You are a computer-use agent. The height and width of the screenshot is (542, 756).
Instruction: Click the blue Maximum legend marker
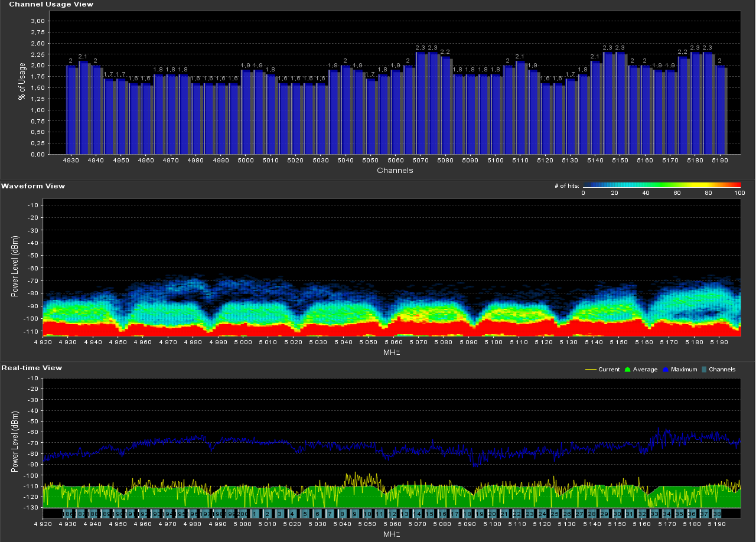click(x=665, y=370)
